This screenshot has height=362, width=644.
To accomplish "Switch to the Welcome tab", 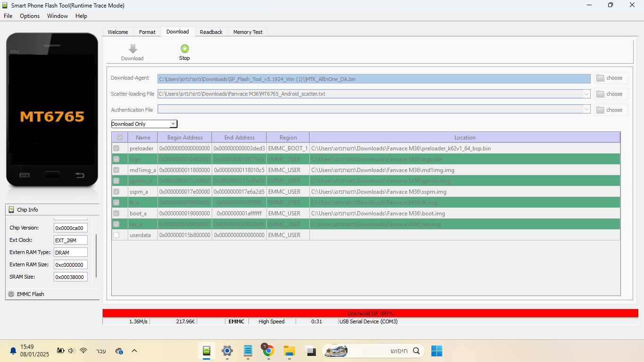I will (118, 32).
